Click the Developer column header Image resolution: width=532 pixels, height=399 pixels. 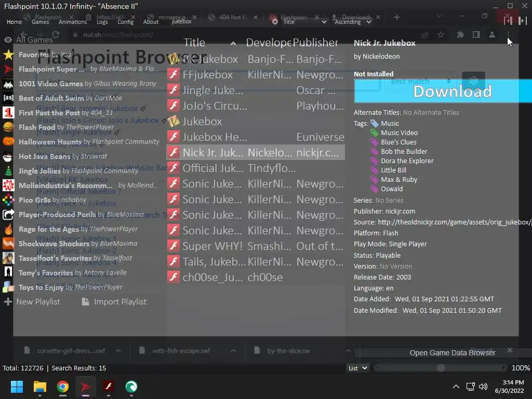pos(268,43)
